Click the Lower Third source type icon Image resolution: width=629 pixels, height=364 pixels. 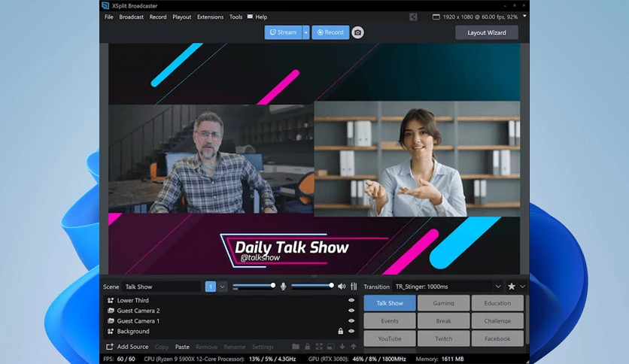click(111, 300)
